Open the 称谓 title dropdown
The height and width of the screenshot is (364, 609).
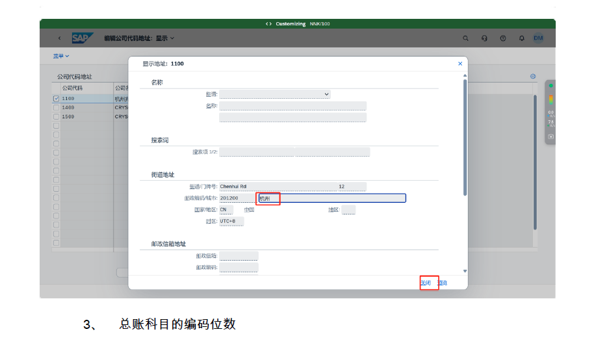coord(275,94)
